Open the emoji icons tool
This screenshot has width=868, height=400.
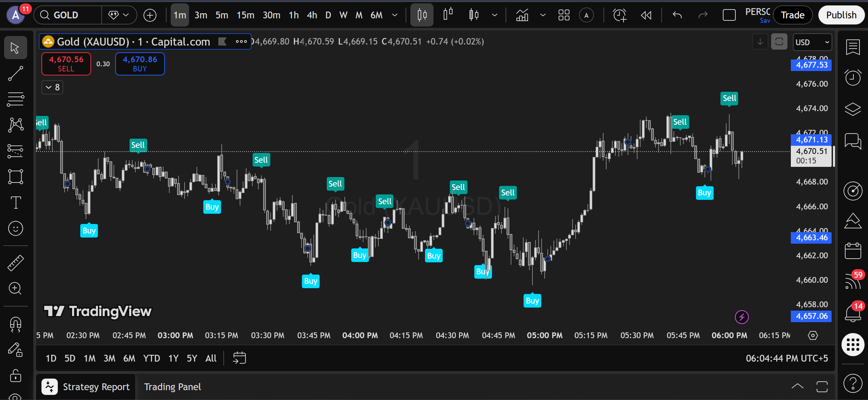(x=15, y=228)
